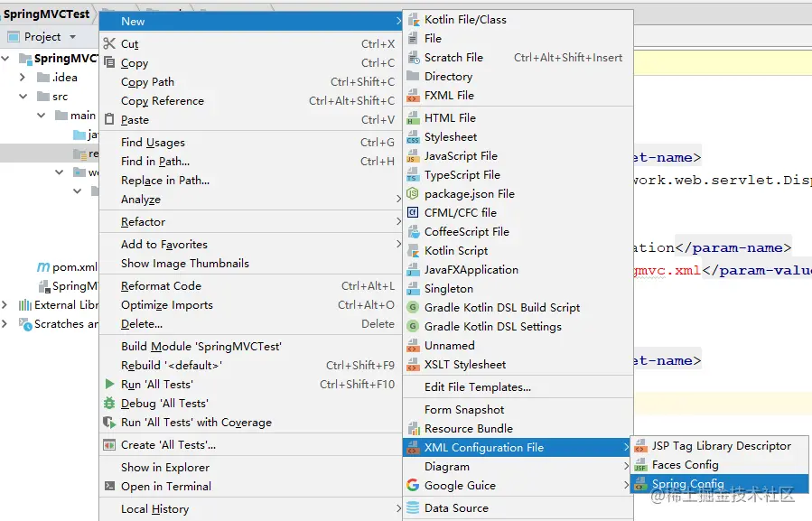812x521 pixels.
Task: Expand the .idea folder
Action: [x=23, y=77]
